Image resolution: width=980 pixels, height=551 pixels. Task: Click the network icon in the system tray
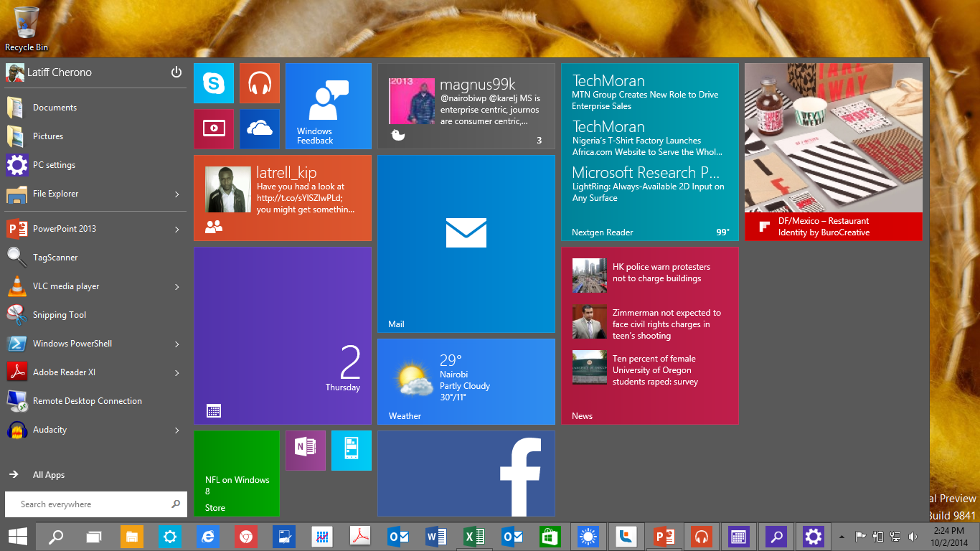coord(896,536)
